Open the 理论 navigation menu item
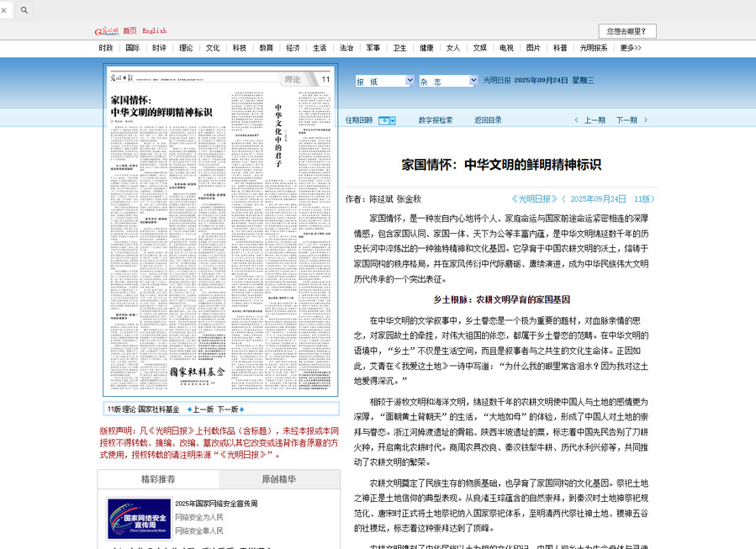Image resolution: width=756 pixels, height=549 pixels. pos(186,48)
